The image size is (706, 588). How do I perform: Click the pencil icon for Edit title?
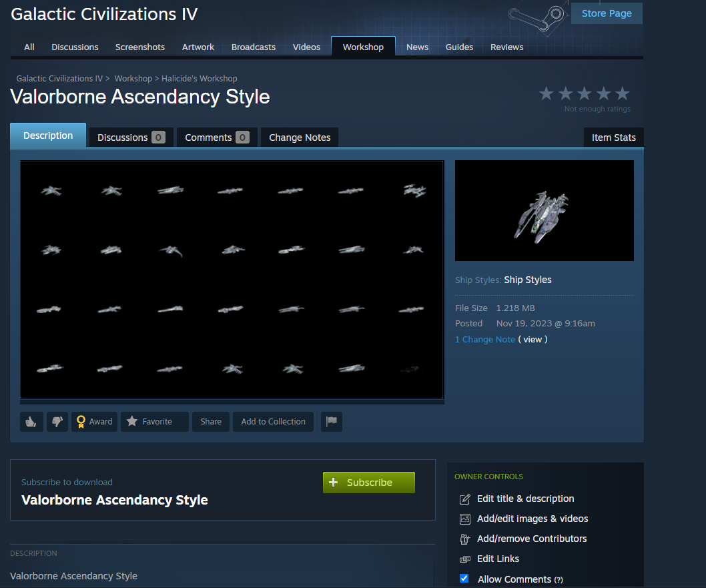(x=464, y=499)
